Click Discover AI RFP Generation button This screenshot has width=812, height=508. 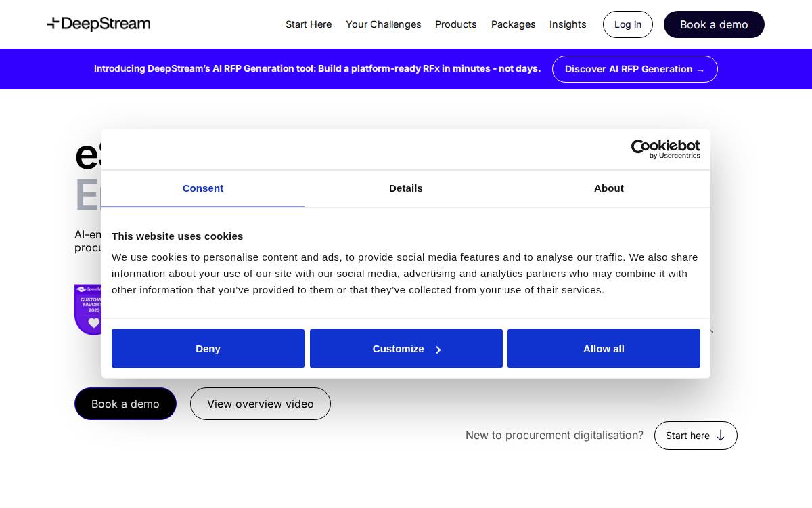tap(635, 69)
